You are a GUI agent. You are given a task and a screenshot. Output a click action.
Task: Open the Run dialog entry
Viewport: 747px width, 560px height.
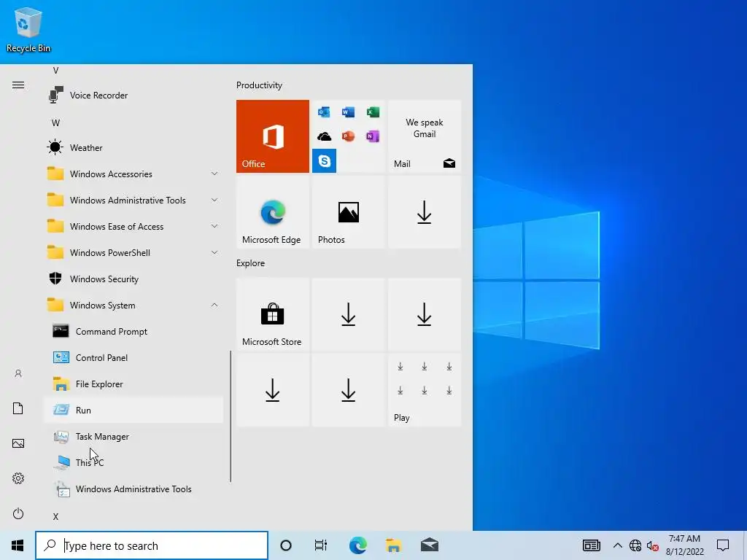tap(133, 410)
